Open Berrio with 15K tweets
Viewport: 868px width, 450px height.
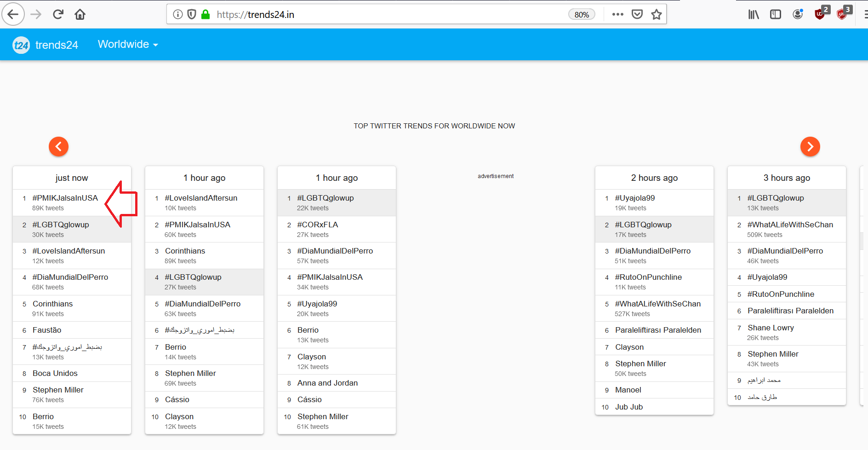43,416
